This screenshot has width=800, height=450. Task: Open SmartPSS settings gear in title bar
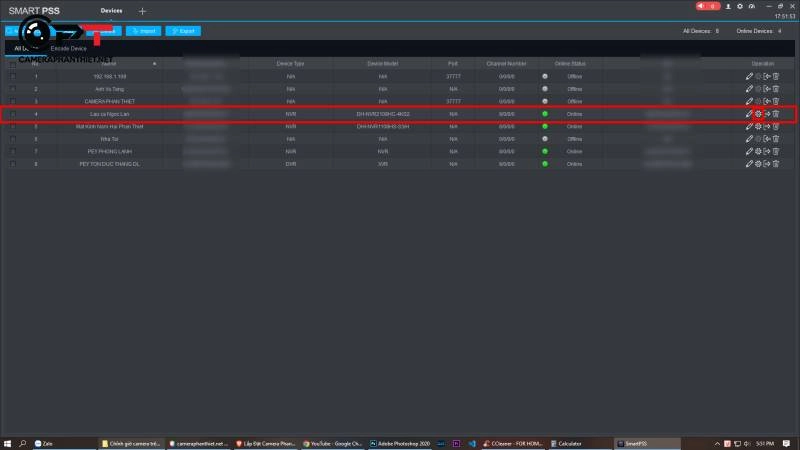(x=739, y=6)
